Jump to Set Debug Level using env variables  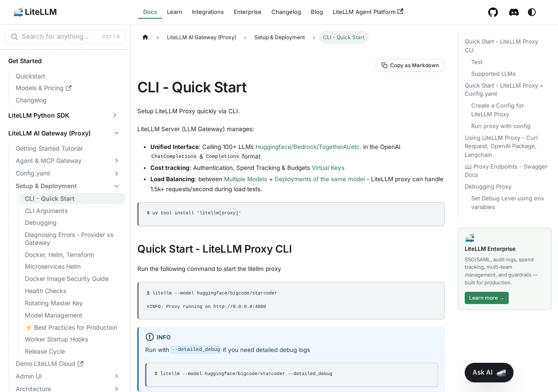[x=507, y=203]
